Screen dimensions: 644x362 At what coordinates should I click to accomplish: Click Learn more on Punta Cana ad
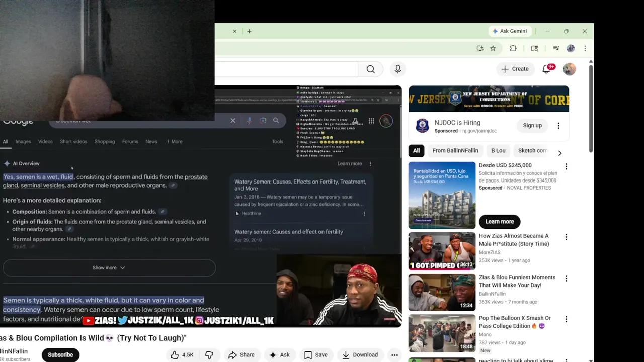click(x=500, y=222)
